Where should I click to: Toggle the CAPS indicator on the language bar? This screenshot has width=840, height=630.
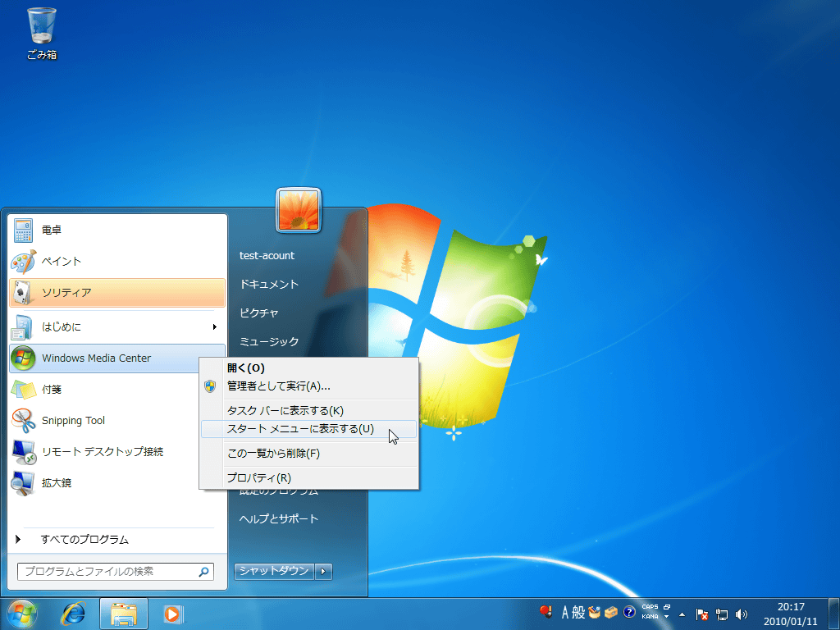(650, 607)
